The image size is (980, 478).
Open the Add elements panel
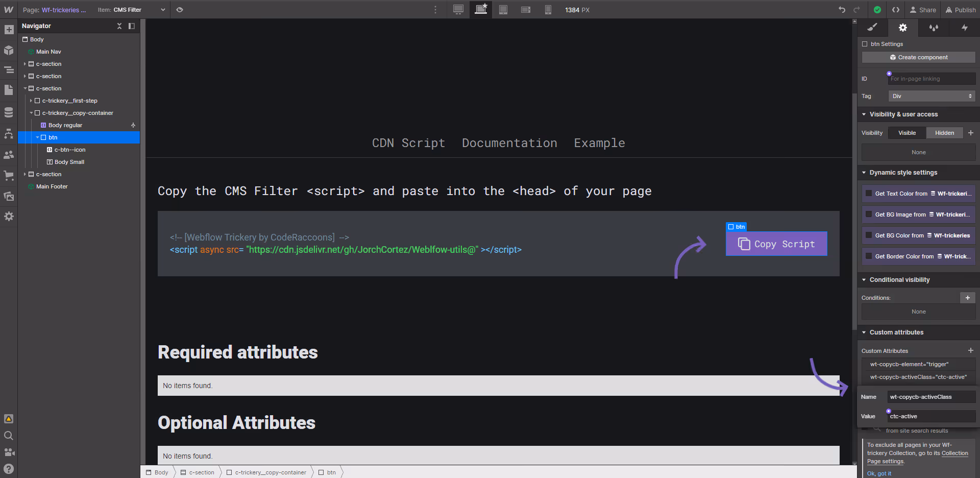[9, 30]
